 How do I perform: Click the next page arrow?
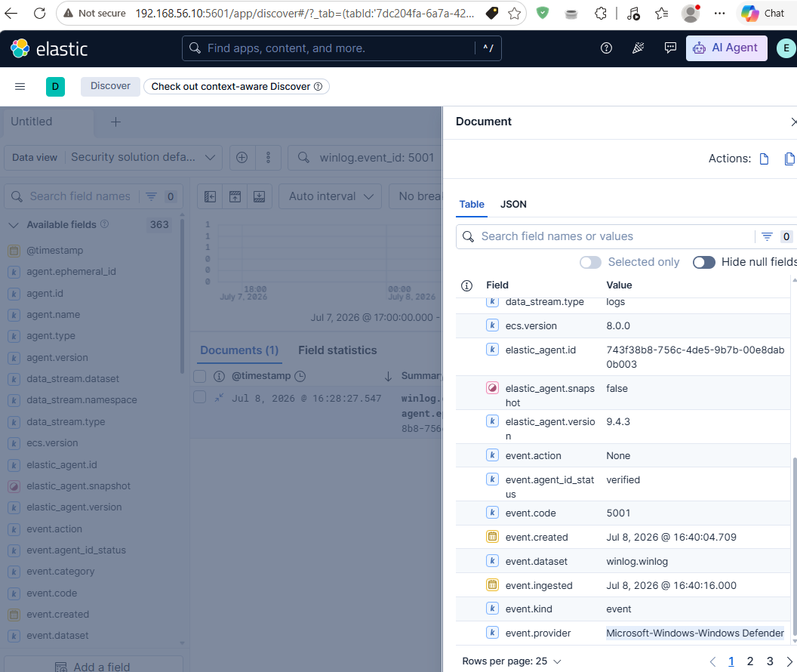click(x=789, y=661)
